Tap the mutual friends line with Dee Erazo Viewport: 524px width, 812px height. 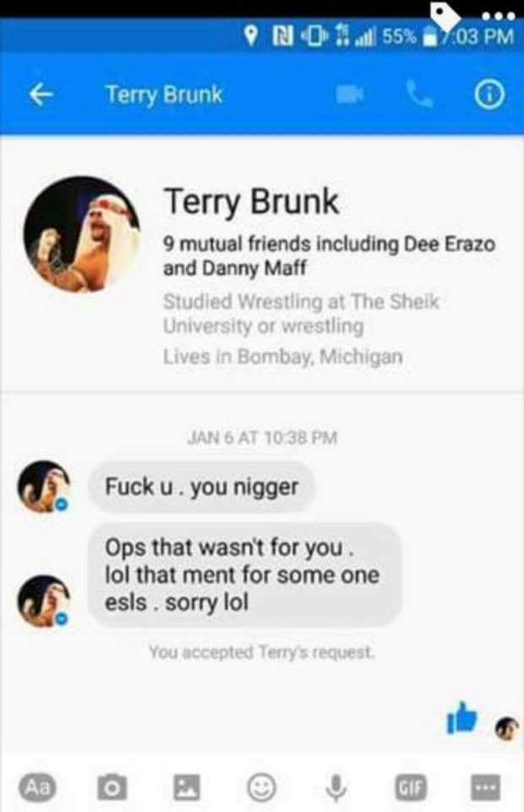(330, 255)
